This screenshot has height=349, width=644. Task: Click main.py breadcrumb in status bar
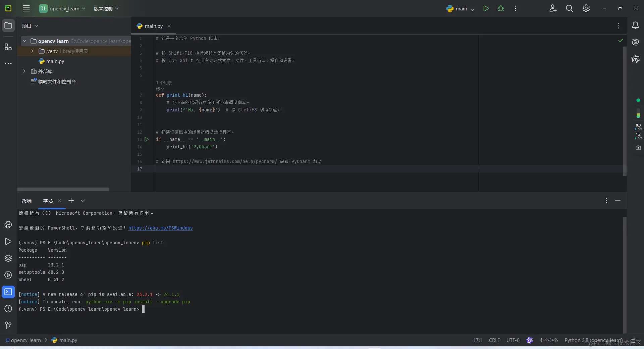pyautogui.click(x=65, y=340)
